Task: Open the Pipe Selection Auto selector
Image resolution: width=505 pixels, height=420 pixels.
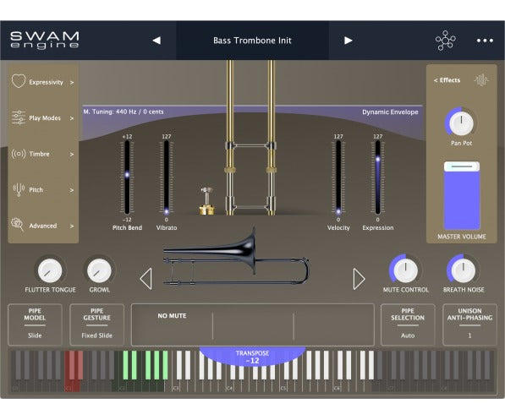Action: pos(408,325)
